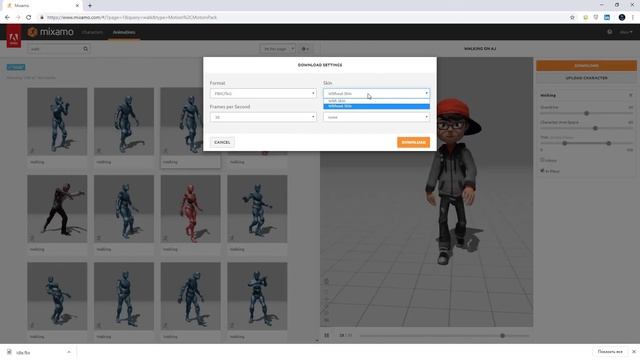Viewport: 640px width, 360px height.
Task: Select the red female character walking thumbnail
Action: [x=191, y=209]
